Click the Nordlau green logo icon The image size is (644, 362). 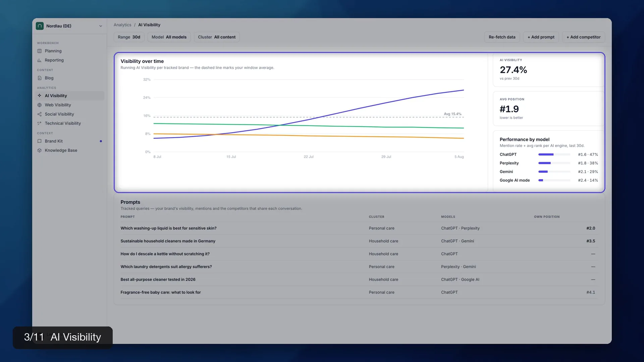click(x=40, y=26)
